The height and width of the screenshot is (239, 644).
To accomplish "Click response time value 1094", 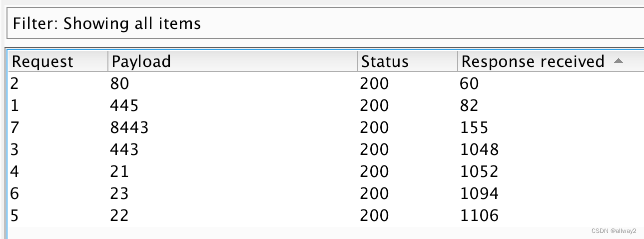I will [x=479, y=193].
